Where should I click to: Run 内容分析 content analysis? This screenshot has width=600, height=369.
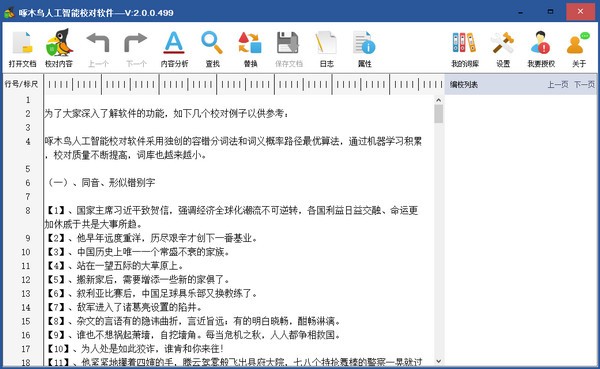pos(174,49)
